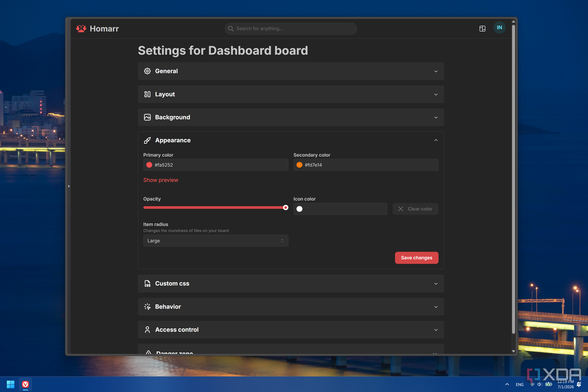
Task: Click the sparkle-cursor icon beside Behavior
Action: (x=147, y=306)
